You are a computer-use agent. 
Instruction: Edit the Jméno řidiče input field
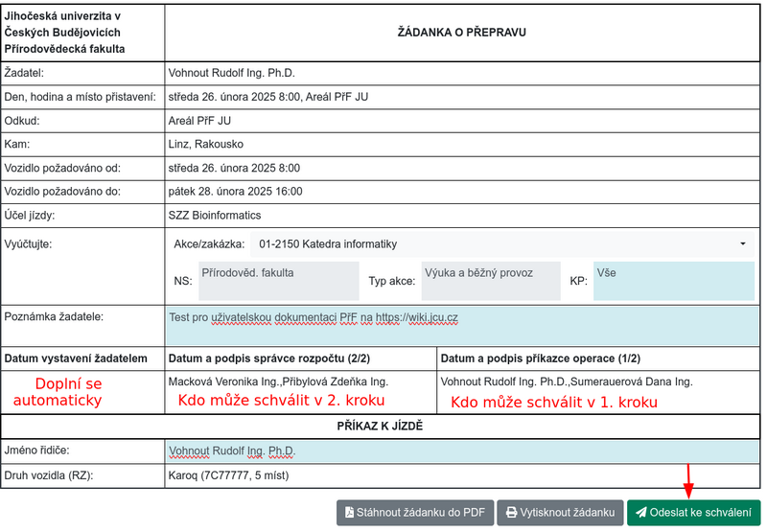click(x=460, y=451)
